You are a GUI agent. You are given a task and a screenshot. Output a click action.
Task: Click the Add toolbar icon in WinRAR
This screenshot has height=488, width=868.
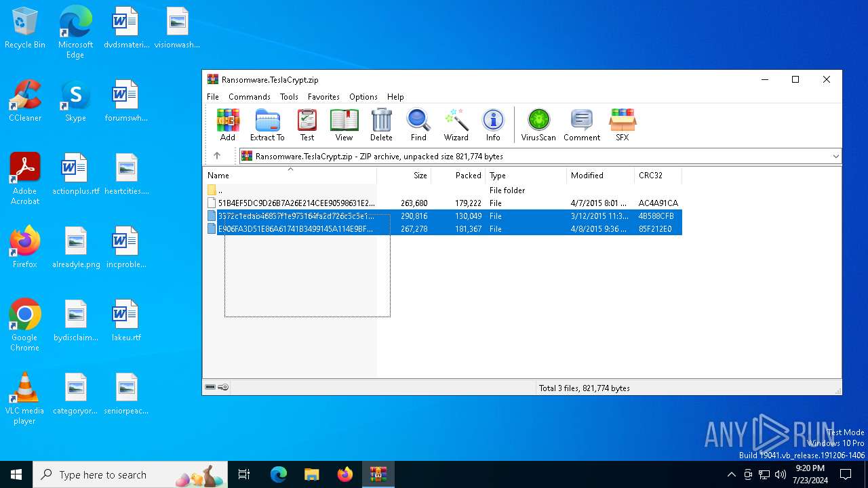228,125
